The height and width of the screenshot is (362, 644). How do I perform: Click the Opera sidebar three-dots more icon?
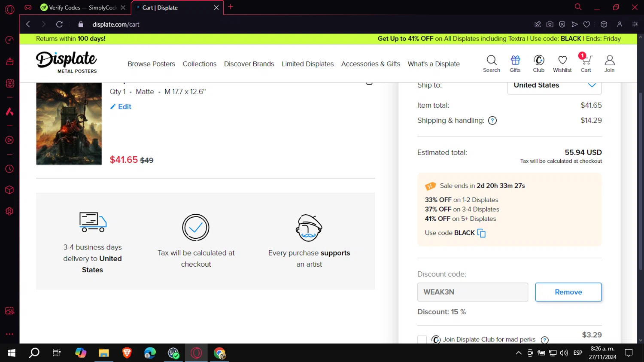9,334
